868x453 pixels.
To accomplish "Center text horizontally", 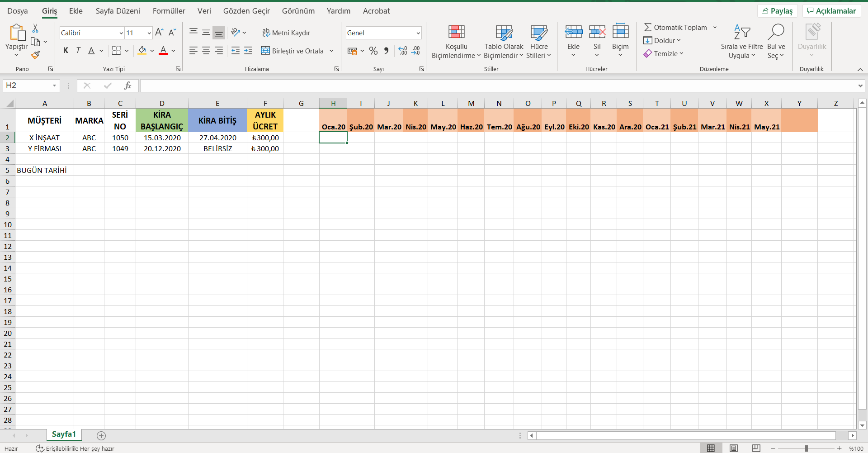I will tap(206, 51).
